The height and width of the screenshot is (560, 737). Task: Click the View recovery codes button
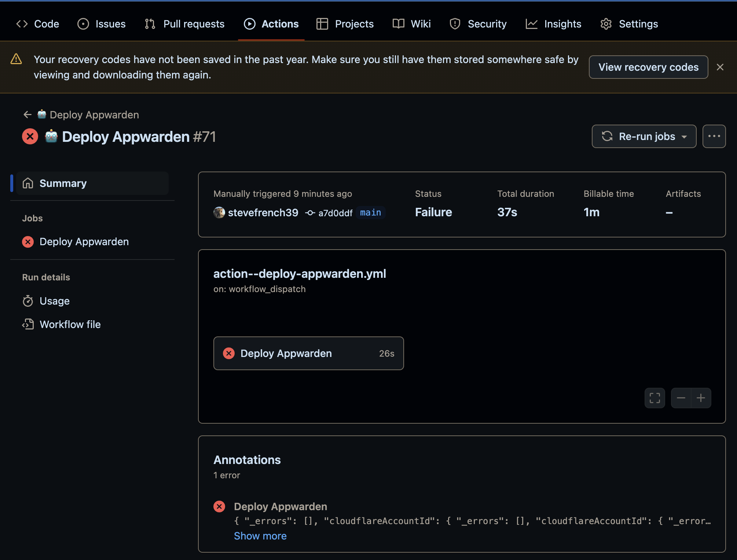648,67
